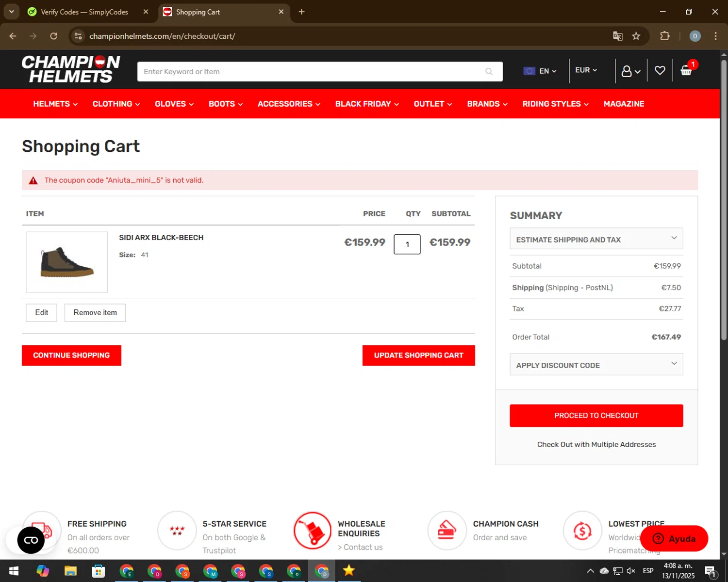Viewport: 728px width, 582px height.
Task: Click the Contact us link
Action: coord(360,547)
